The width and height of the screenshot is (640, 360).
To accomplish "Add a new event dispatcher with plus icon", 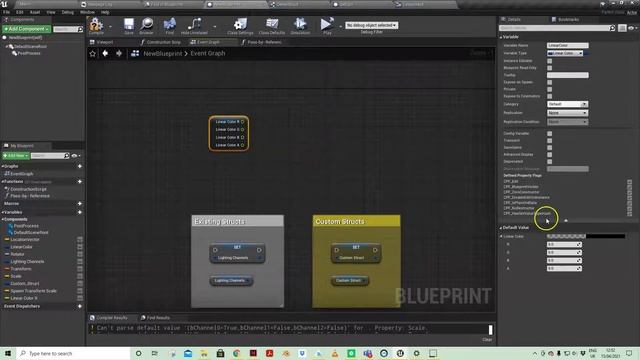I will pyautogui.click(x=80, y=306).
